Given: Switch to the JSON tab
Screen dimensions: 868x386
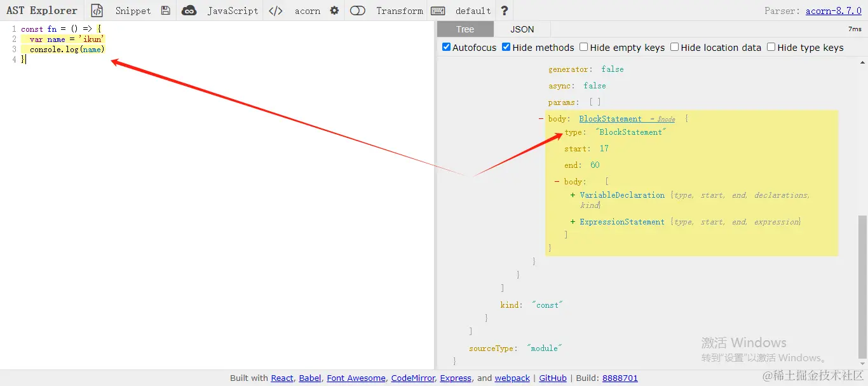Looking at the screenshot, I should (522, 29).
